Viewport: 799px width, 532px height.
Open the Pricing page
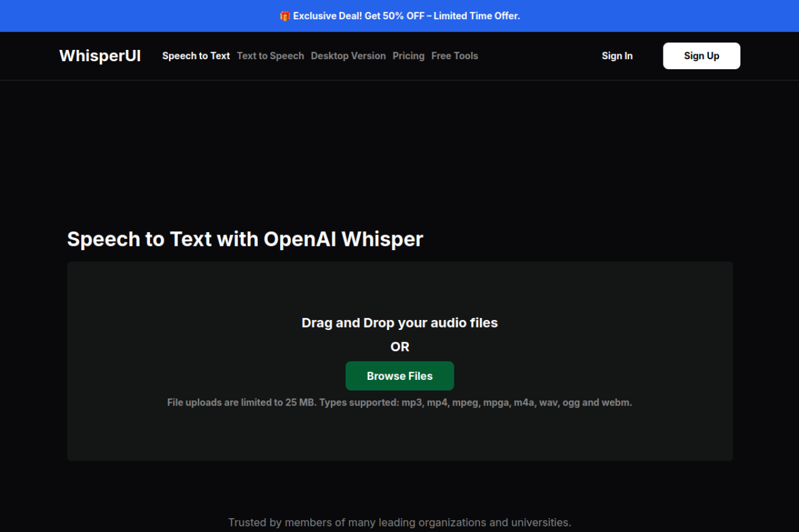coord(408,56)
